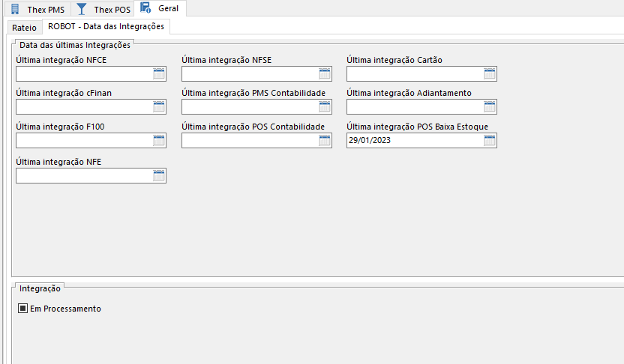This screenshot has height=364, width=624.
Task: Click calendar icon of Última integração F100
Action: click(x=159, y=141)
